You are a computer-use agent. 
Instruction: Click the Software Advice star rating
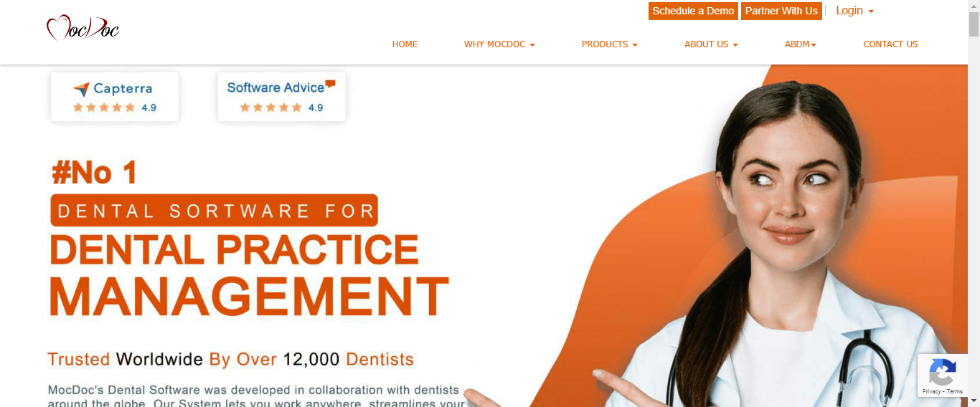270,107
